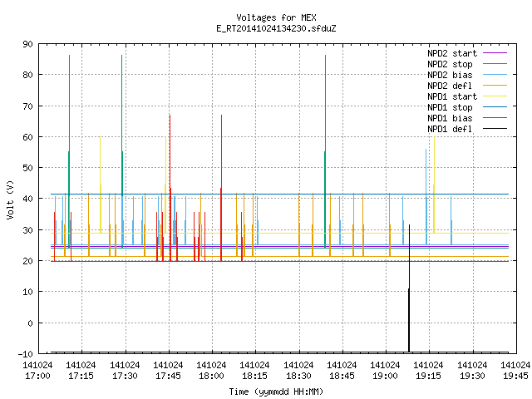The image size is (532, 399).
Task: Select the file name 'E_RT20141024134230.sfduZ'
Action: 276,28
